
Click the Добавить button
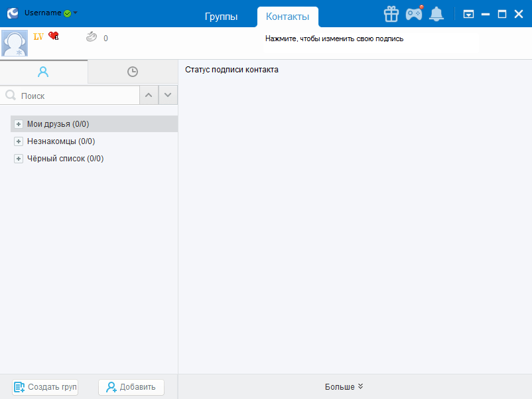[131, 387]
